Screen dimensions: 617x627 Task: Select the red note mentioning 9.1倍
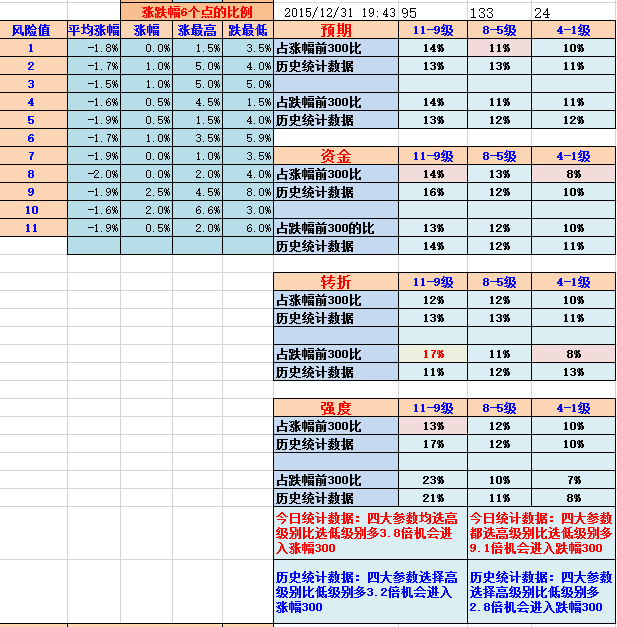click(x=541, y=533)
